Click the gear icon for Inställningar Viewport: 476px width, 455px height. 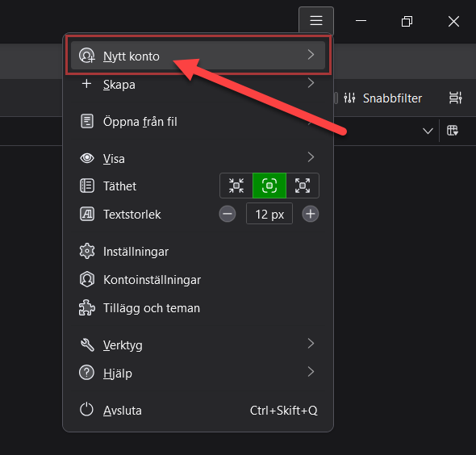(87, 251)
